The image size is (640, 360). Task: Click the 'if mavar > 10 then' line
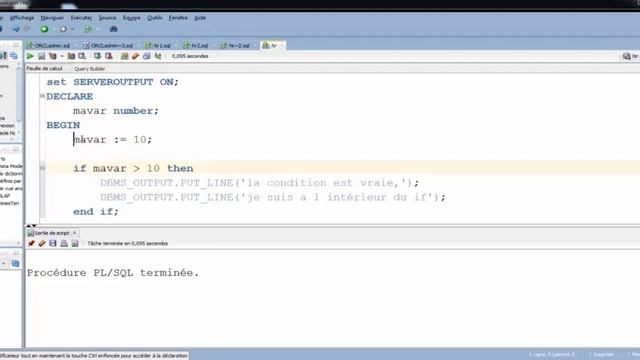pos(133,168)
